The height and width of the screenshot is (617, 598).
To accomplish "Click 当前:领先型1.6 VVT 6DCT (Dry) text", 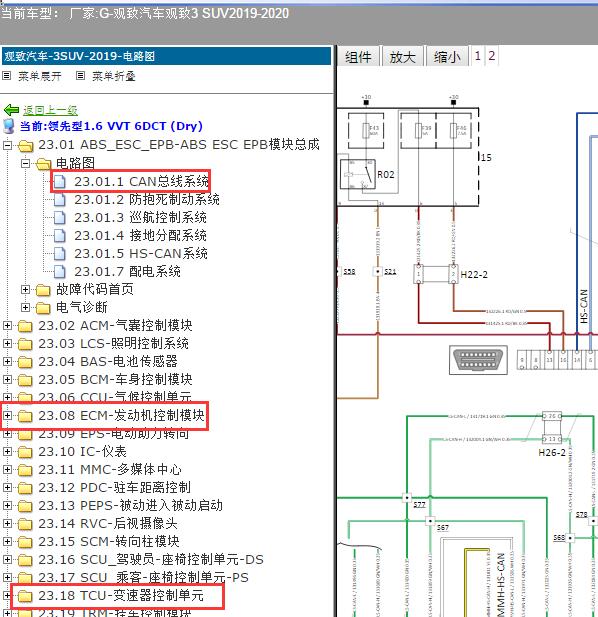I will click(x=111, y=126).
